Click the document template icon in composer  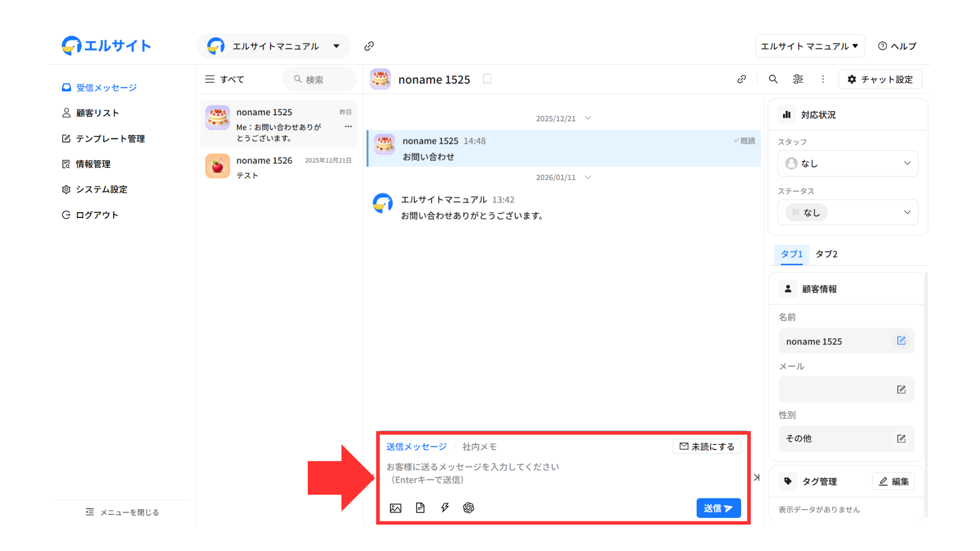(420, 508)
